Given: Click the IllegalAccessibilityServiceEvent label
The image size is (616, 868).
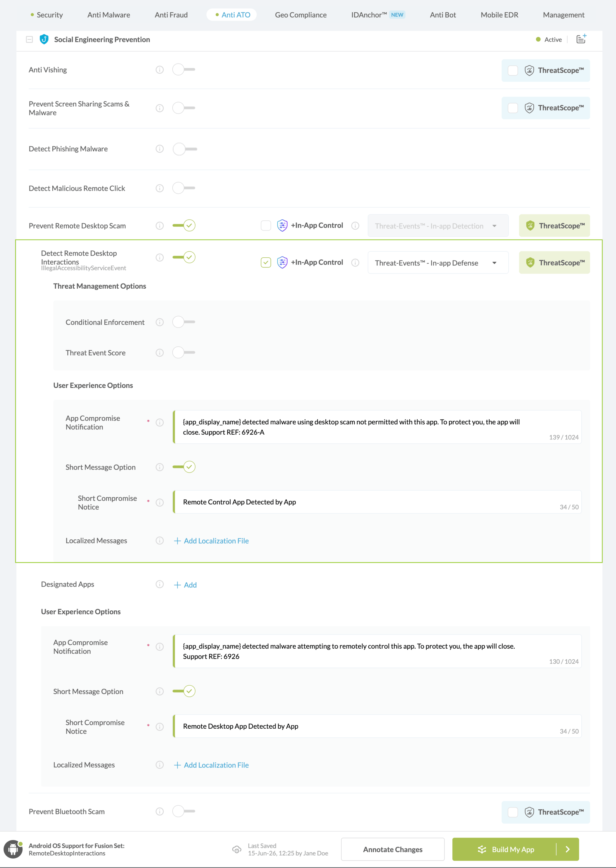Looking at the screenshot, I should [83, 268].
